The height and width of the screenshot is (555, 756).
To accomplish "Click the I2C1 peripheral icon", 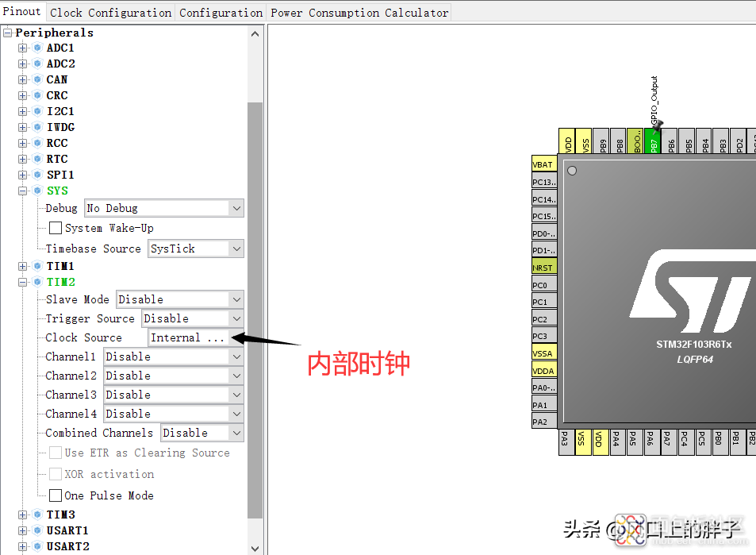I will 37,111.
